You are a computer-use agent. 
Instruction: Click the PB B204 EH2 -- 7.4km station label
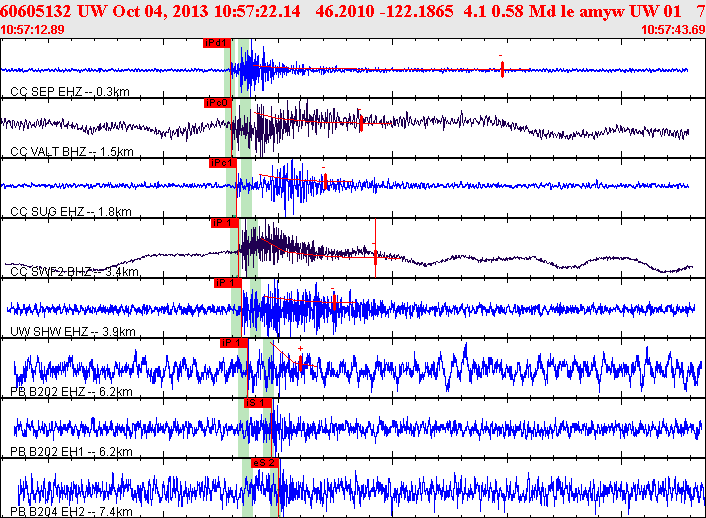[71, 512]
